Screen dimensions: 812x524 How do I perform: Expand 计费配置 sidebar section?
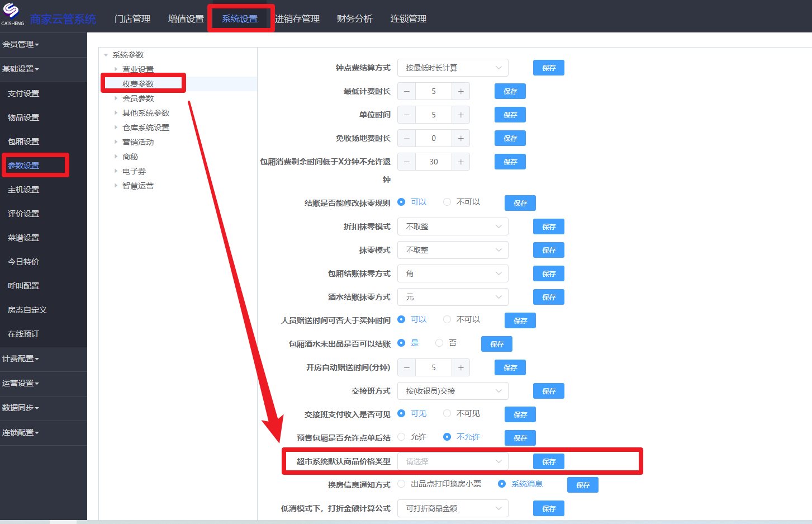coord(21,358)
